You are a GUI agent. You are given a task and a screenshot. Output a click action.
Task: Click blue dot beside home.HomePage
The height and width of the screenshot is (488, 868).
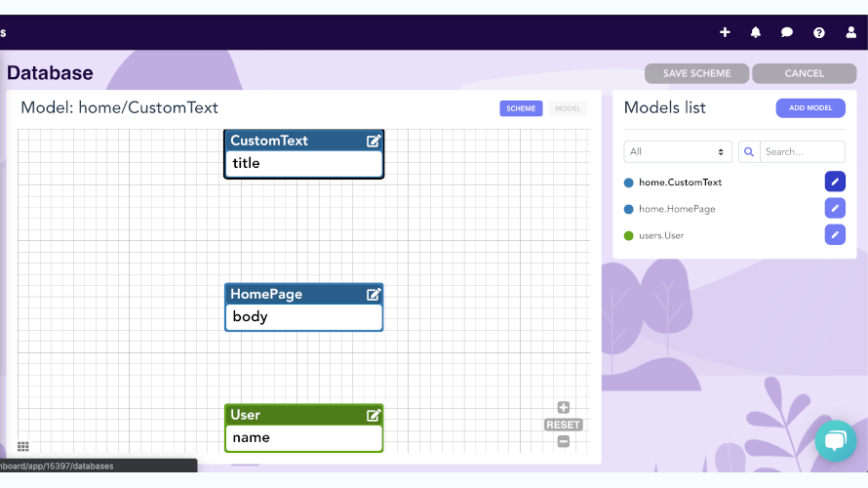pos(628,209)
